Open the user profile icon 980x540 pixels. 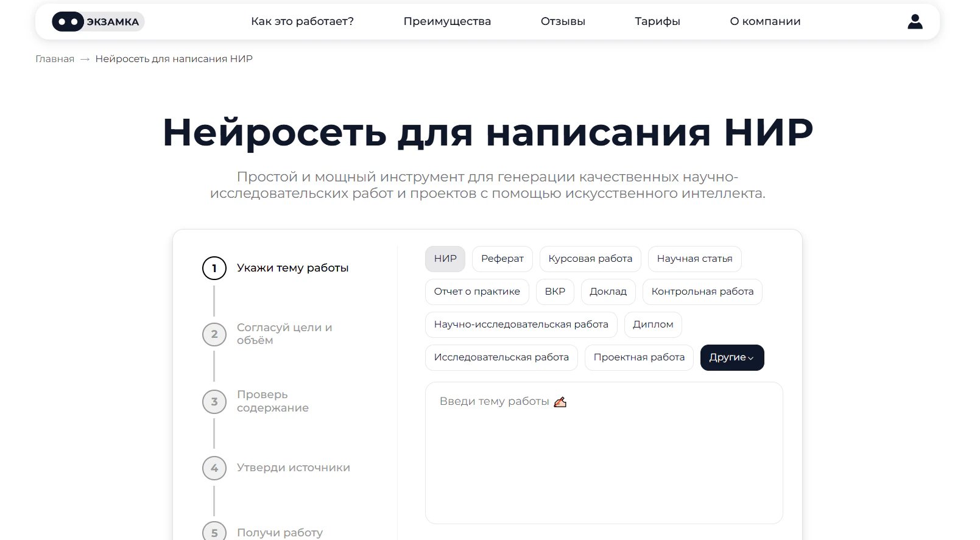pos(915,22)
